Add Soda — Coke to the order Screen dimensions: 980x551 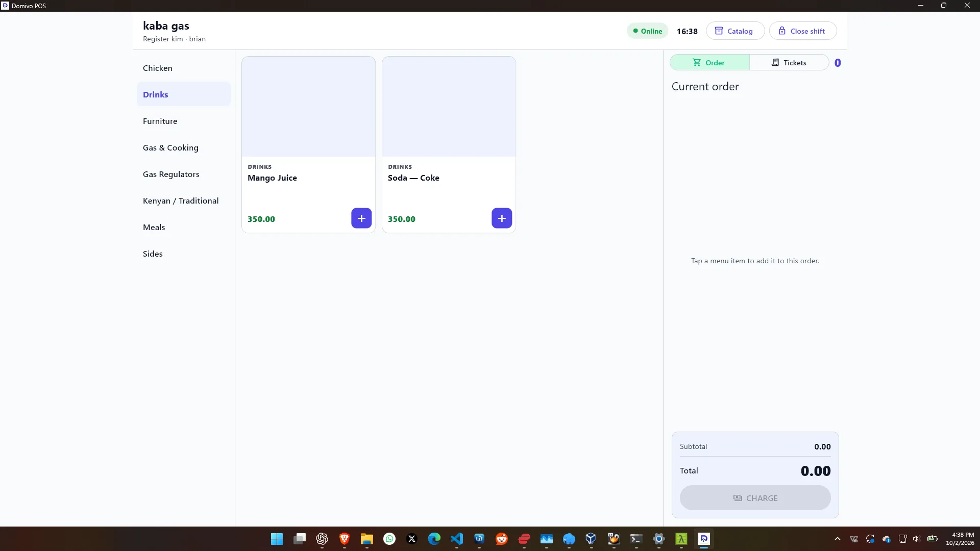click(x=502, y=218)
